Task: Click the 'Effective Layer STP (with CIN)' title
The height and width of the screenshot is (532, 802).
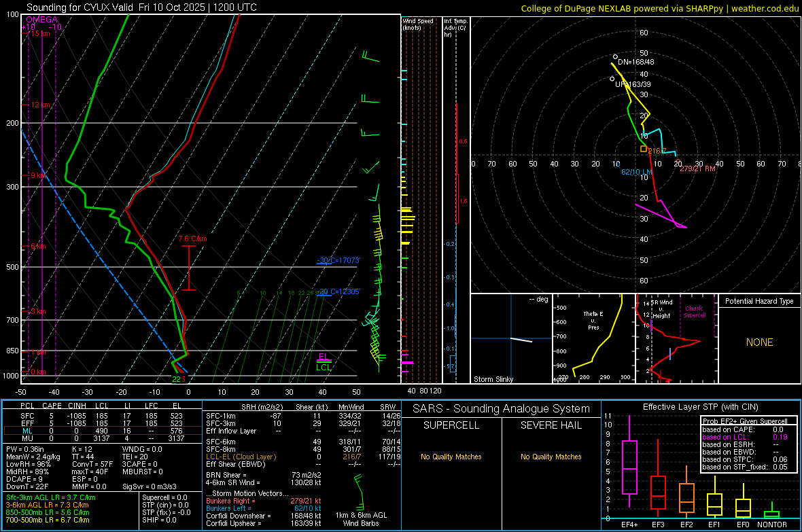Action: pyautogui.click(x=700, y=407)
